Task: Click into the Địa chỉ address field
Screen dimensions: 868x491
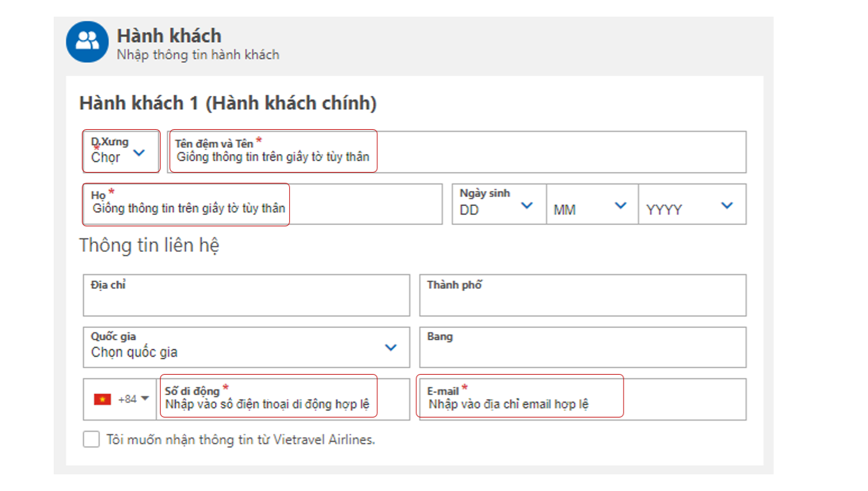Action: tap(246, 299)
